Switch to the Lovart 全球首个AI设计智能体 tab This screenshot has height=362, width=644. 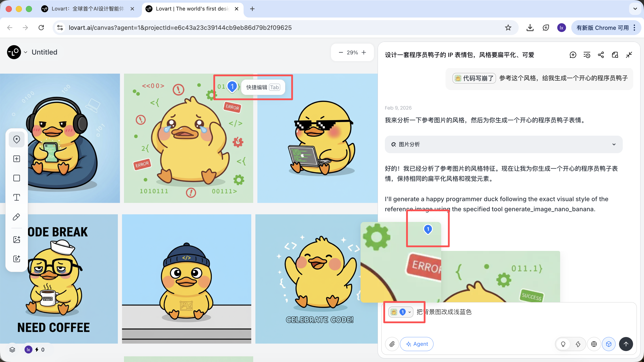[87, 9]
